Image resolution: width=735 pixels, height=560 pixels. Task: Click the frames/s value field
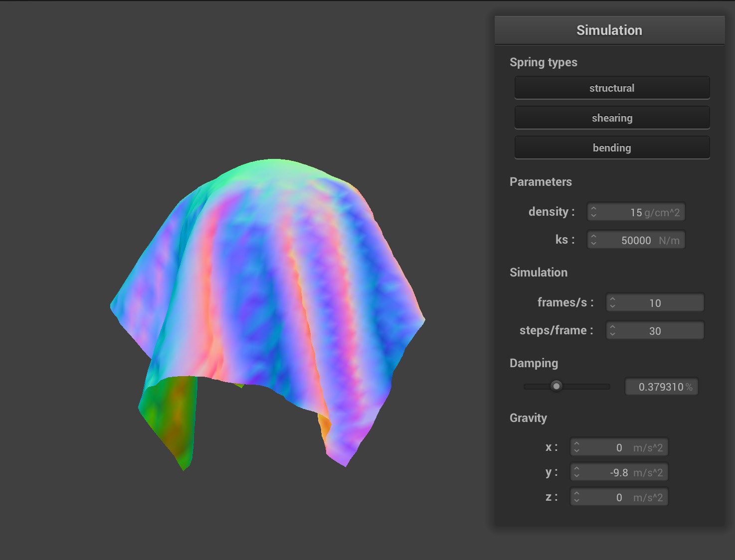click(655, 303)
